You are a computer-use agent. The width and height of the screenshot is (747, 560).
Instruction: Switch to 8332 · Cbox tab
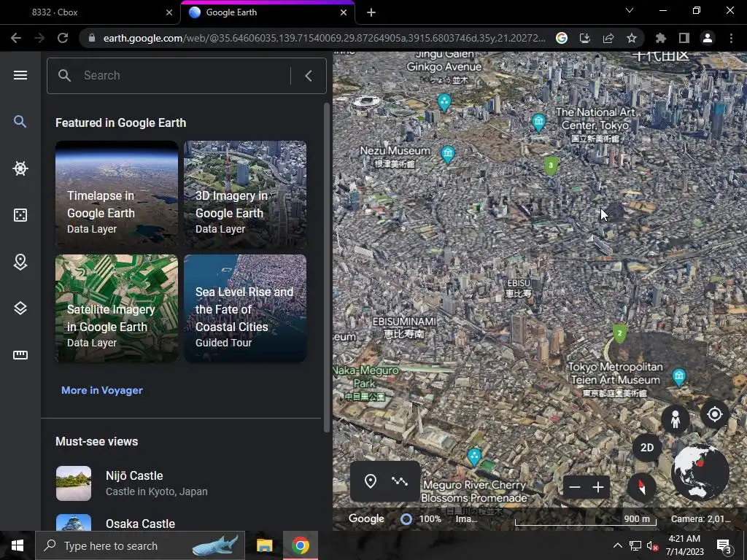click(x=90, y=12)
